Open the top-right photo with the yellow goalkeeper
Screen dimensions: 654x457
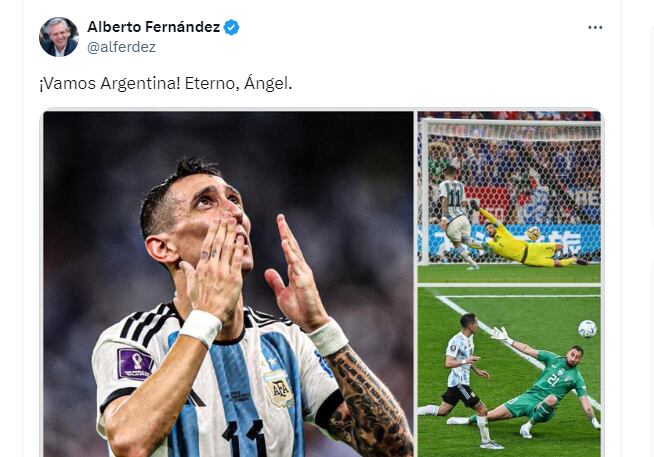coord(509,197)
